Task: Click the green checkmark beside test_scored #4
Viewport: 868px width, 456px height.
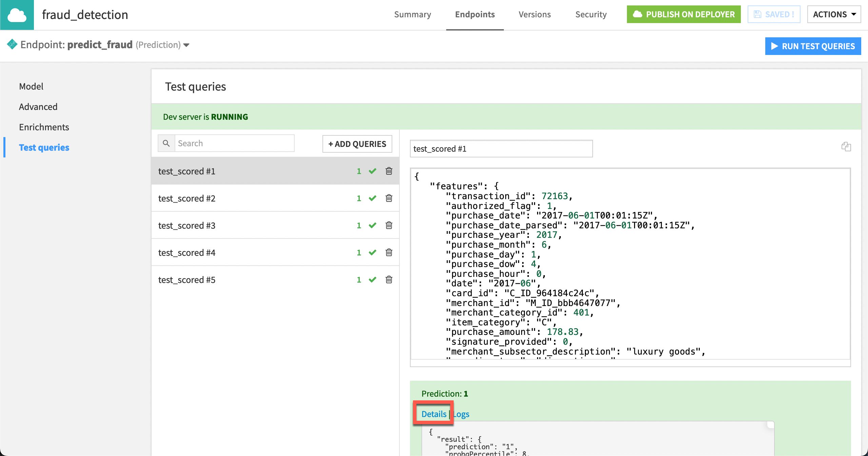Action: pos(372,252)
